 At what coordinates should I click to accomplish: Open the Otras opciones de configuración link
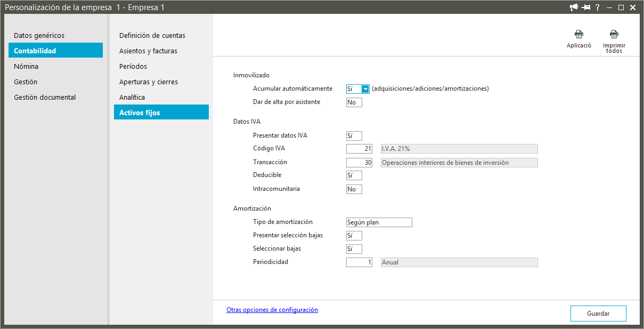[x=272, y=310]
